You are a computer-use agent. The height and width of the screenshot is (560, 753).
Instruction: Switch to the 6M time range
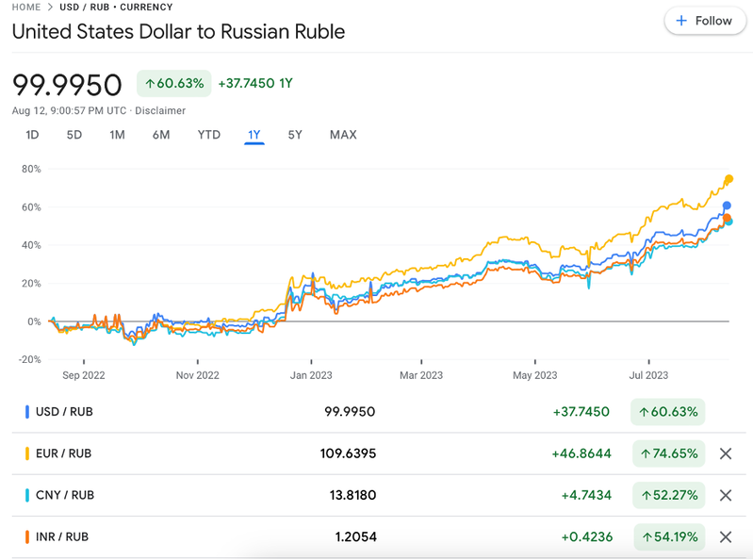[x=161, y=135]
